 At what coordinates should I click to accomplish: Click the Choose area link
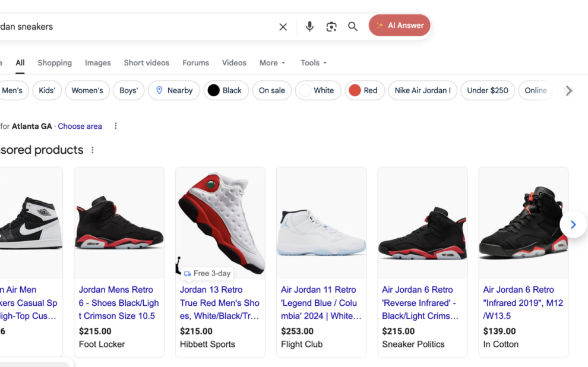point(80,126)
